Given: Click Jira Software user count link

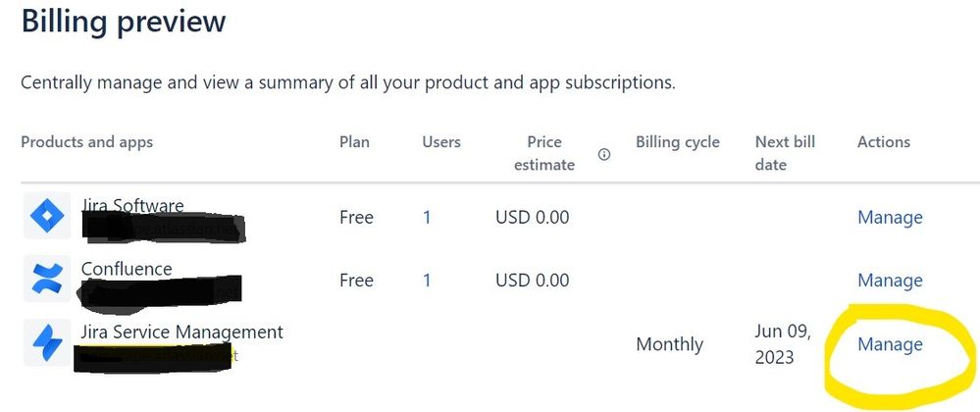Looking at the screenshot, I should [x=427, y=217].
